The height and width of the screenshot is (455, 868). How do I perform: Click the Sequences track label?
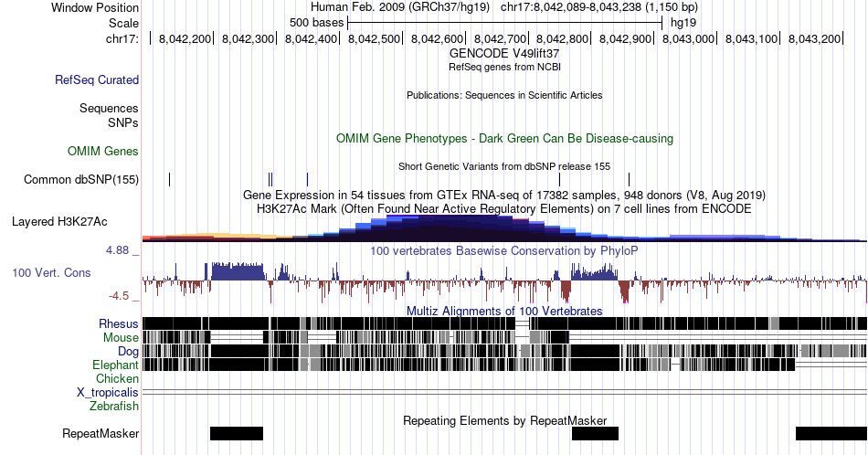(x=109, y=108)
